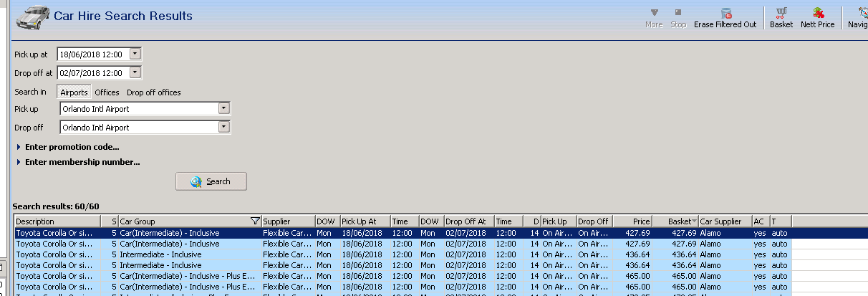Screen dimensions: 868x296
Task: Click Search results: 60/60 label
Action: (x=56, y=206)
